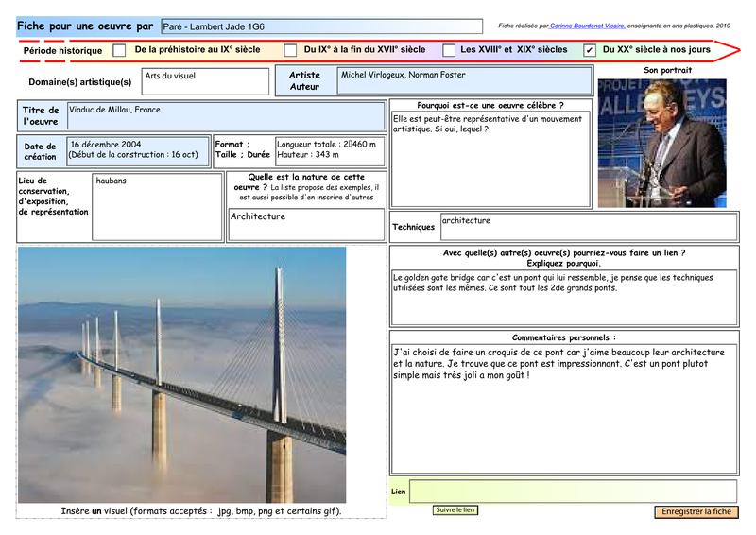Check the 'De la préhistoire au IX° siècle' checkbox
Image resolution: width=756 pixels, height=535 pixels.
pos(119,50)
